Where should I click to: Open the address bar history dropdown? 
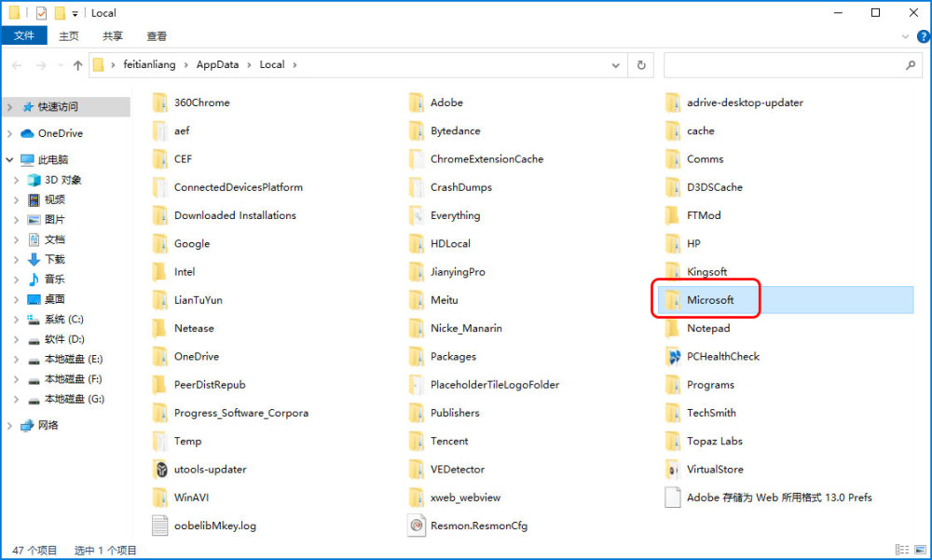click(616, 65)
